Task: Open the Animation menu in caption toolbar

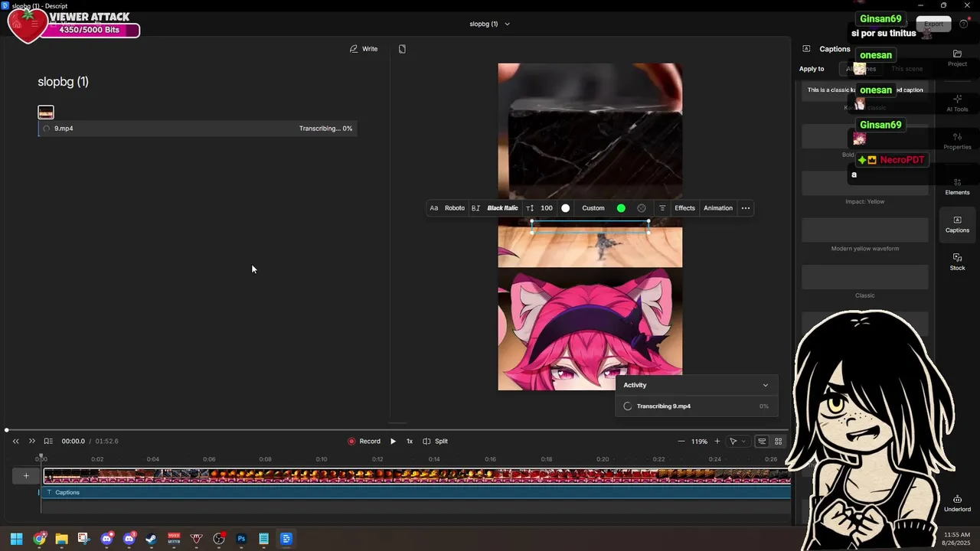Action: tap(718, 208)
